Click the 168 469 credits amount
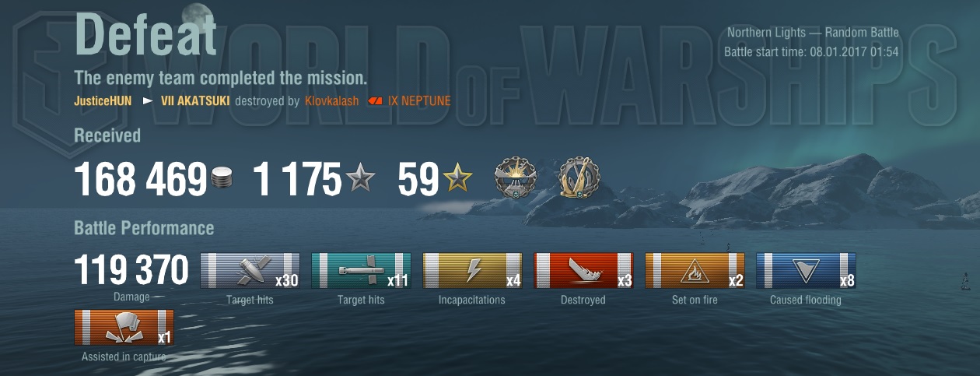 coord(141,180)
